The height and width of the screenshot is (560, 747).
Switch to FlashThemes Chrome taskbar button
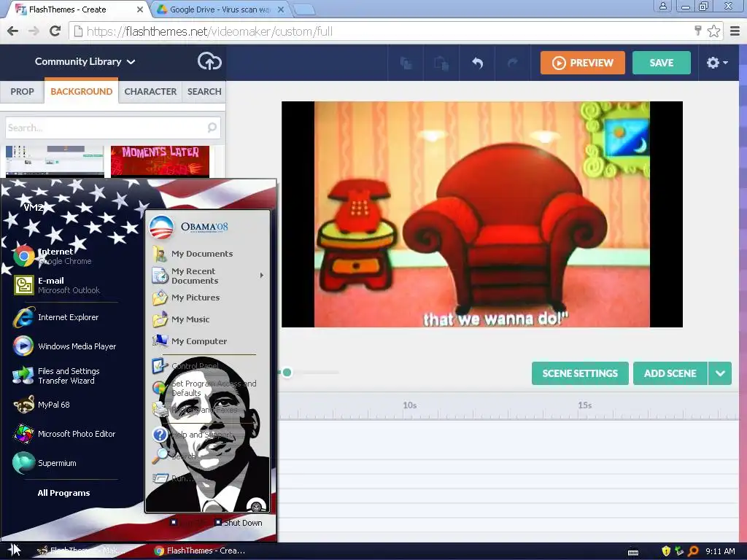tap(200, 551)
